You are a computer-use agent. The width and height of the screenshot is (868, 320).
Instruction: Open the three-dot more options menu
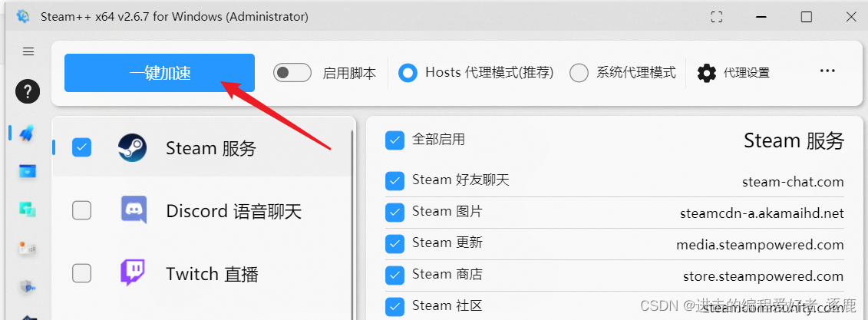827,71
